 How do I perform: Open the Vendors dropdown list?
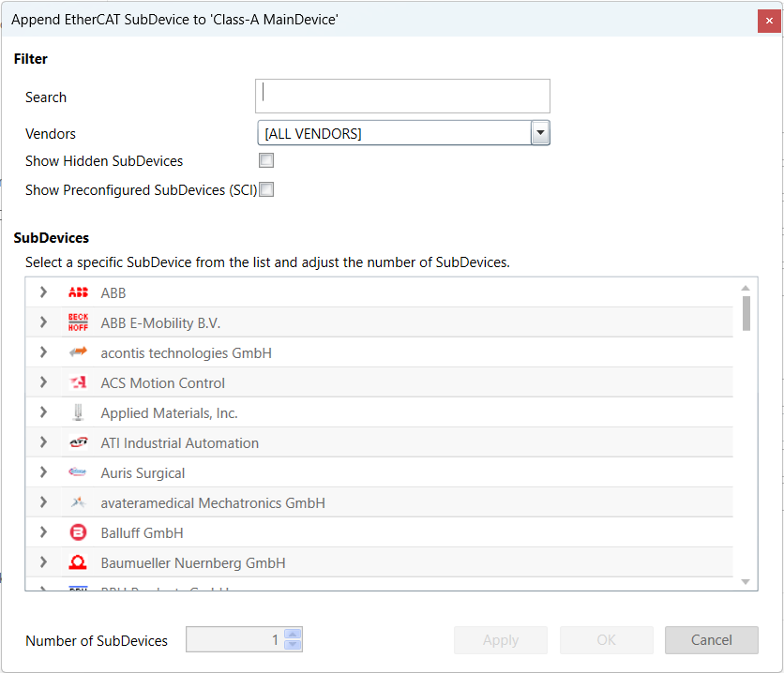click(x=539, y=133)
